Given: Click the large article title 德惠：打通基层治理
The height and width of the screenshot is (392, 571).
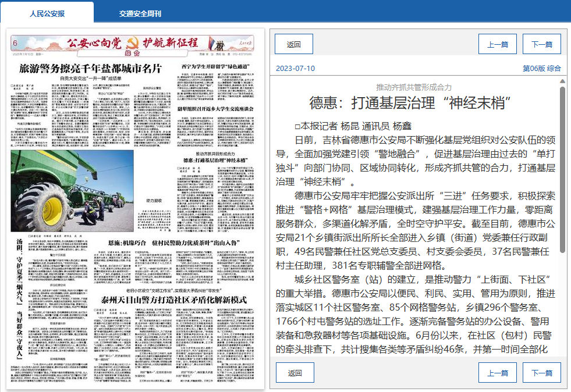Looking at the screenshot, I should 410,102.
